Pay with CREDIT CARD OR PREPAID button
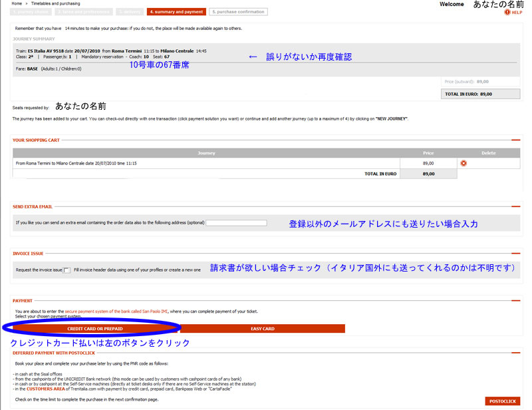The image size is (532, 410). click(95, 329)
